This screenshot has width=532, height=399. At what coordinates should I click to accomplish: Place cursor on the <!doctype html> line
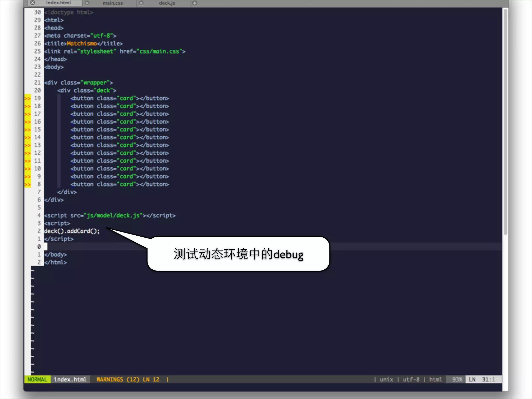(x=69, y=12)
